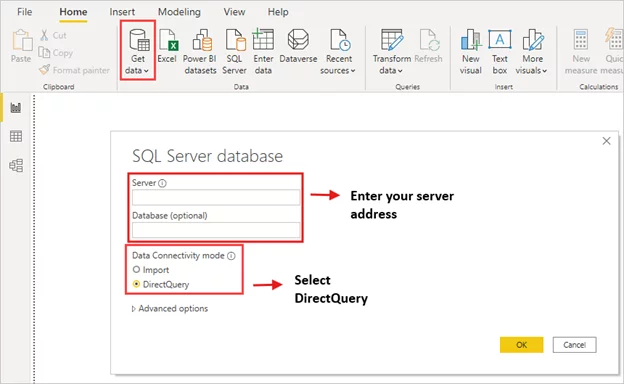Open the Modeling ribbon tab
Image resolution: width=624 pixels, height=384 pixels.
pos(179,12)
